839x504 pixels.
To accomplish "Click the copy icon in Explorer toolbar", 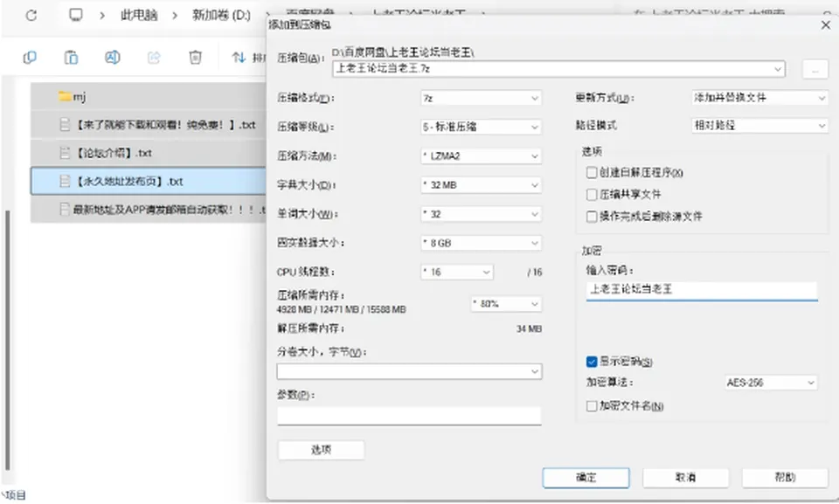I will 30,58.
